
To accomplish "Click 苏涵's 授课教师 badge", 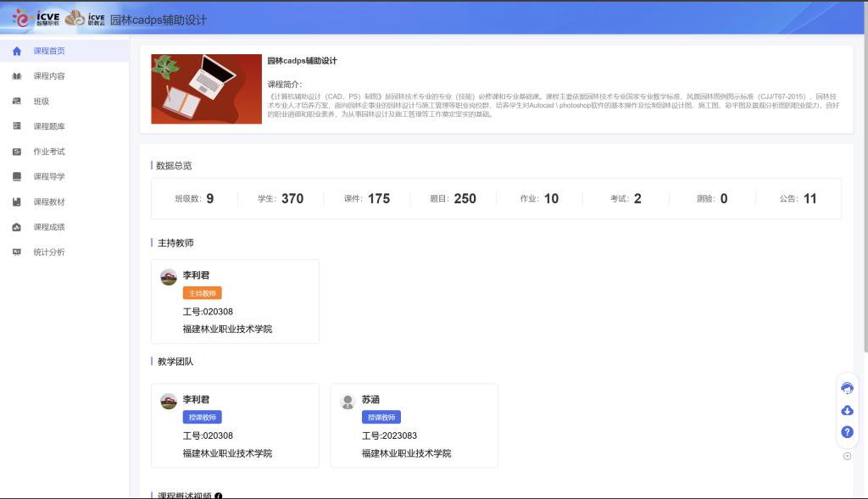I will [x=381, y=417].
